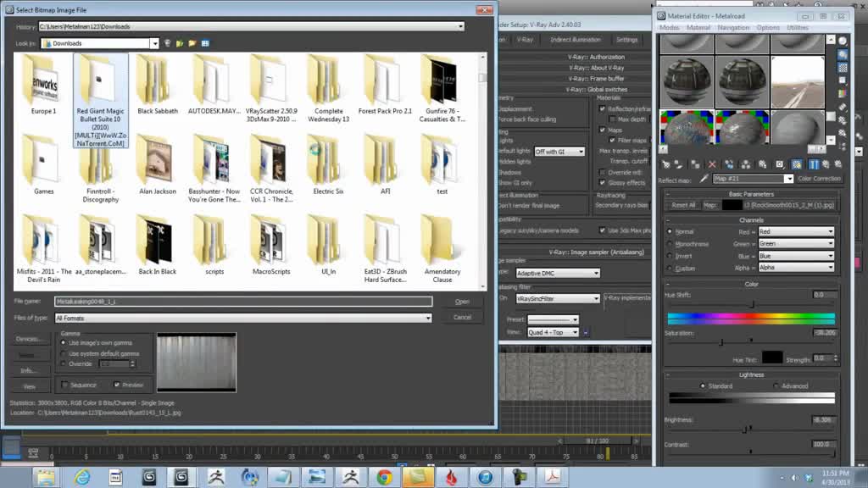Select Use image's own gamma
Image resolution: width=868 pixels, height=488 pixels.
coord(63,343)
